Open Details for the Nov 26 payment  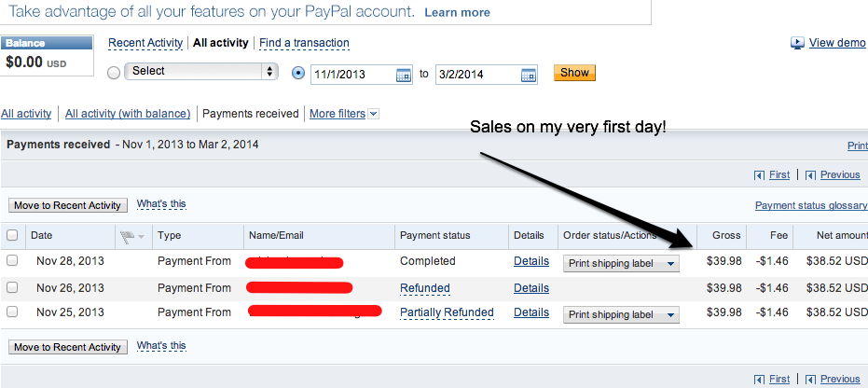point(530,288)
